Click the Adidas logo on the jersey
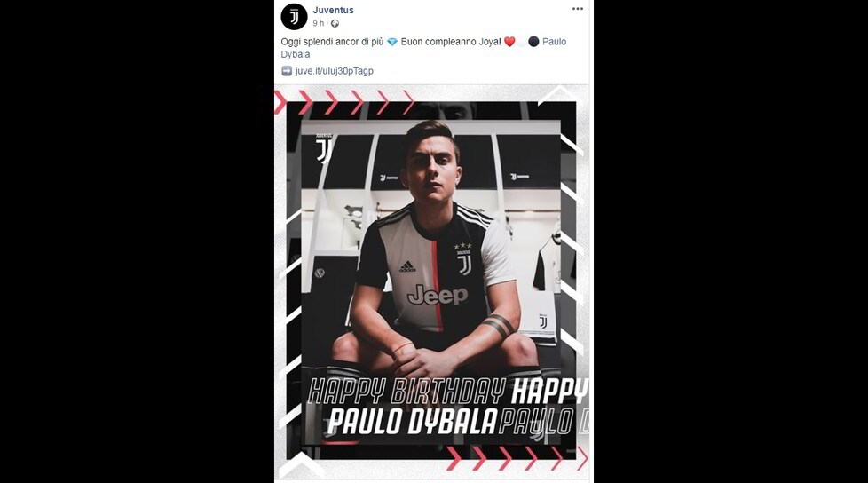Viewport: 868px width, 483px height. tap(407, 266)
